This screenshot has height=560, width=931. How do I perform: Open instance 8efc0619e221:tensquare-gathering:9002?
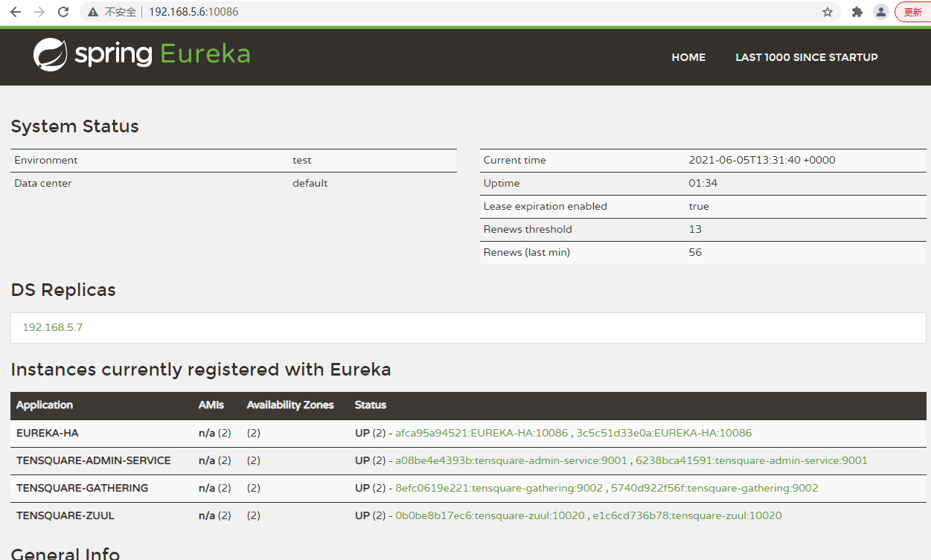[x=499, y=488]
